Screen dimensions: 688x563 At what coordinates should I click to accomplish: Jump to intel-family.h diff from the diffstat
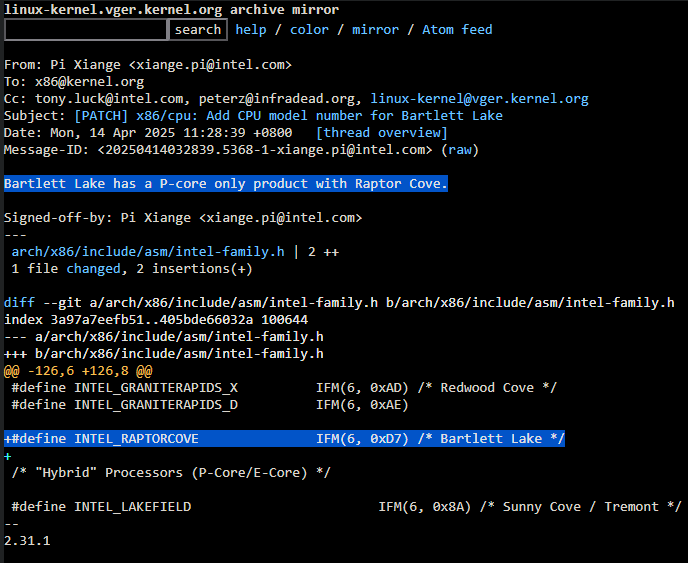(x=148, y=252)
